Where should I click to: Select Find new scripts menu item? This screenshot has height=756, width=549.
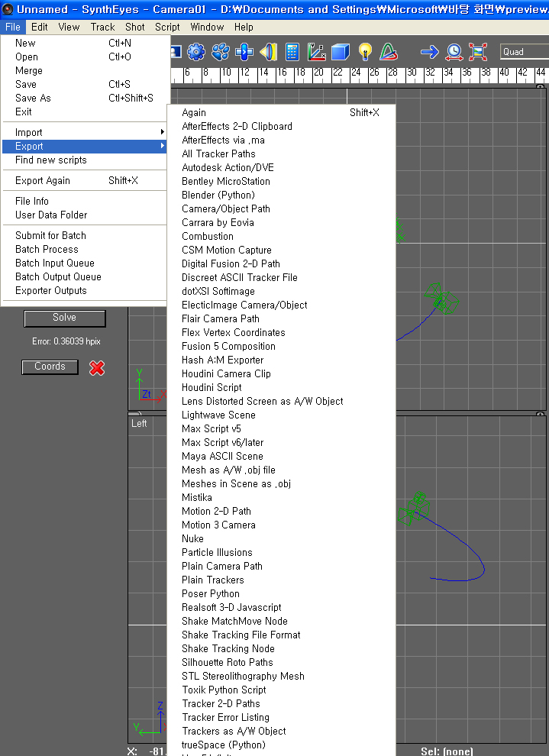pyautogui.click(x=84, y=160)
